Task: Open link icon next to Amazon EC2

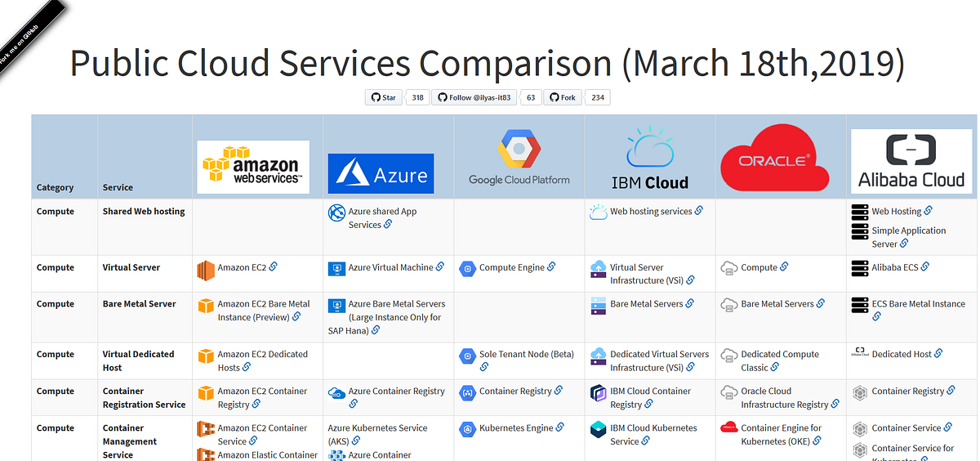Action: click(274, 266)
